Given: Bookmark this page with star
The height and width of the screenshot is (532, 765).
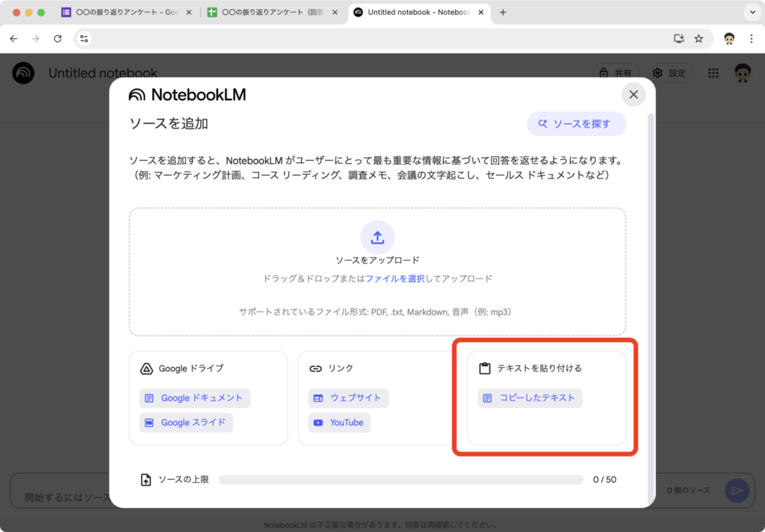Looking at the screenshot, I should click(x=699, y=39).
